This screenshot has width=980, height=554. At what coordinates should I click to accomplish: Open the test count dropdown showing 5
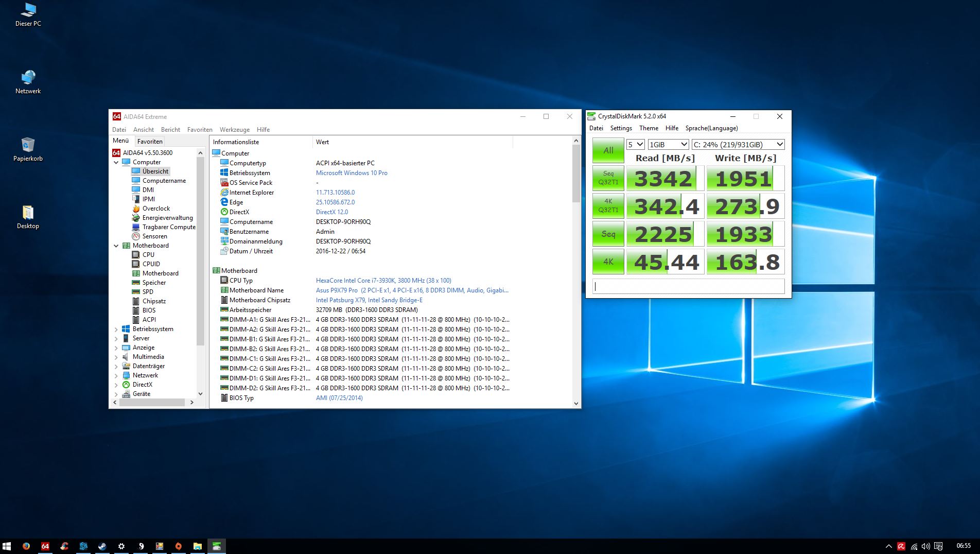636,145
